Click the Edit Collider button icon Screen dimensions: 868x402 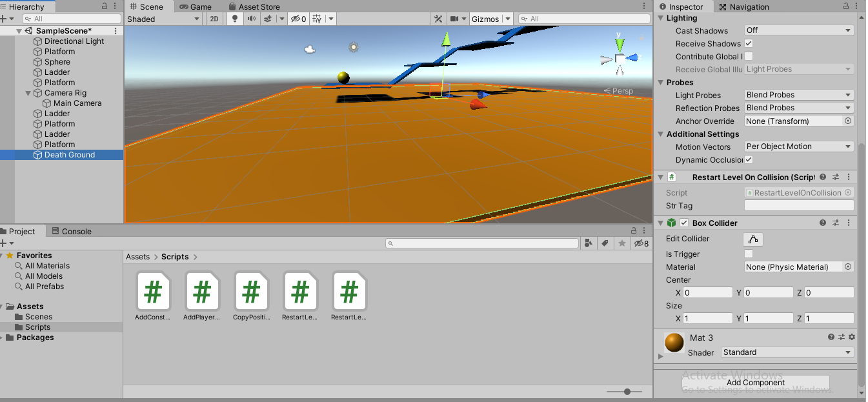tap(753, 239)
